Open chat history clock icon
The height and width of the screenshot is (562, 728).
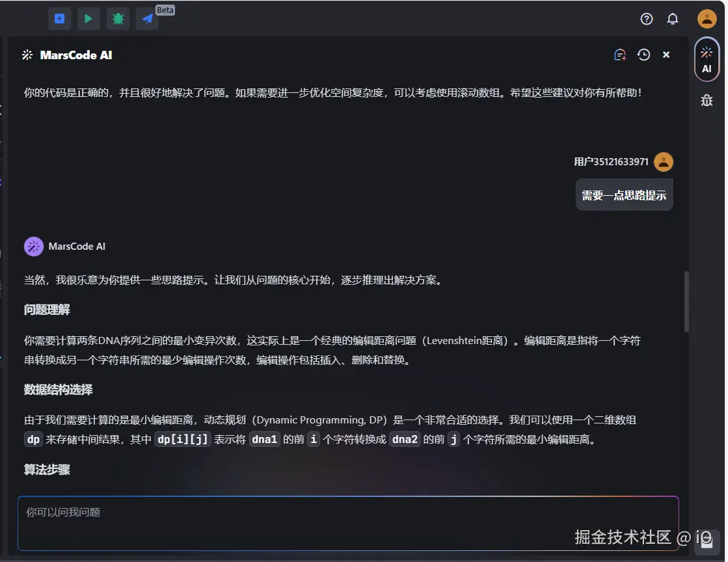point(643,55)
